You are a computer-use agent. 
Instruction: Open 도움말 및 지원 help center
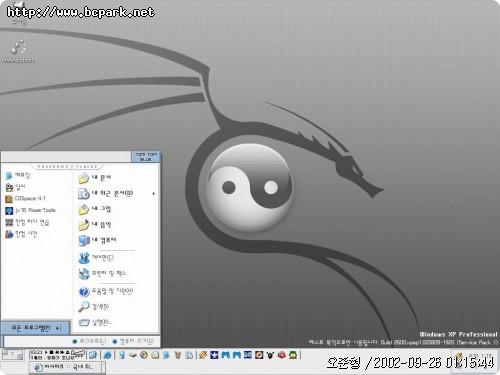point(106,291)
